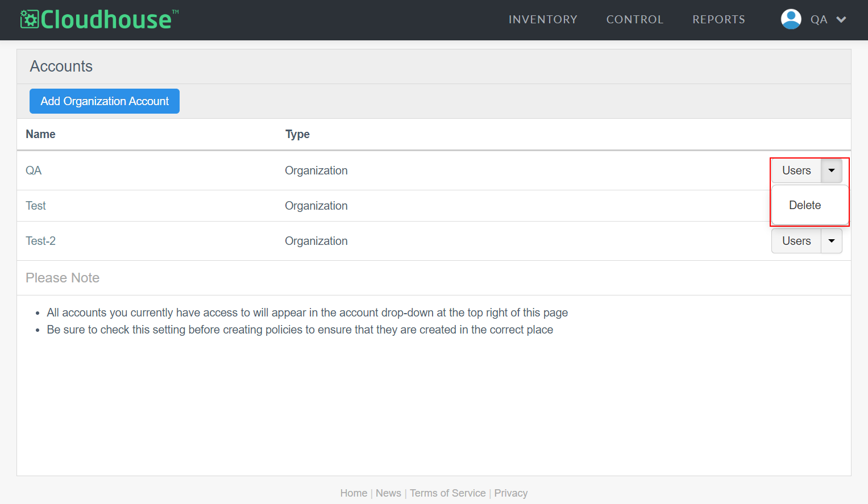The height and width of the screenshot is (504, 868).
Task: Open Users for the Test-2 account
Action: point(796,241)
